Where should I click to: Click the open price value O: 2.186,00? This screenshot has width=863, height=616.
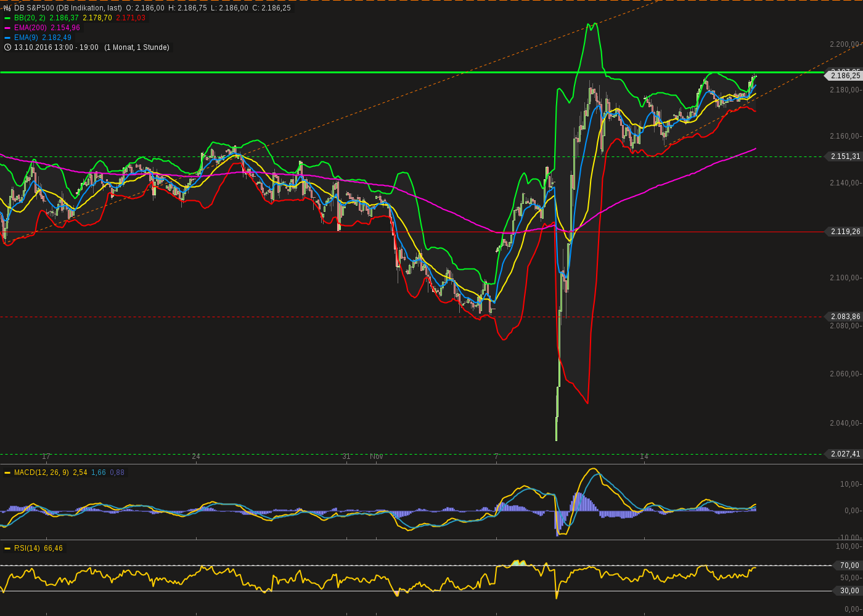tap(145, 8)
